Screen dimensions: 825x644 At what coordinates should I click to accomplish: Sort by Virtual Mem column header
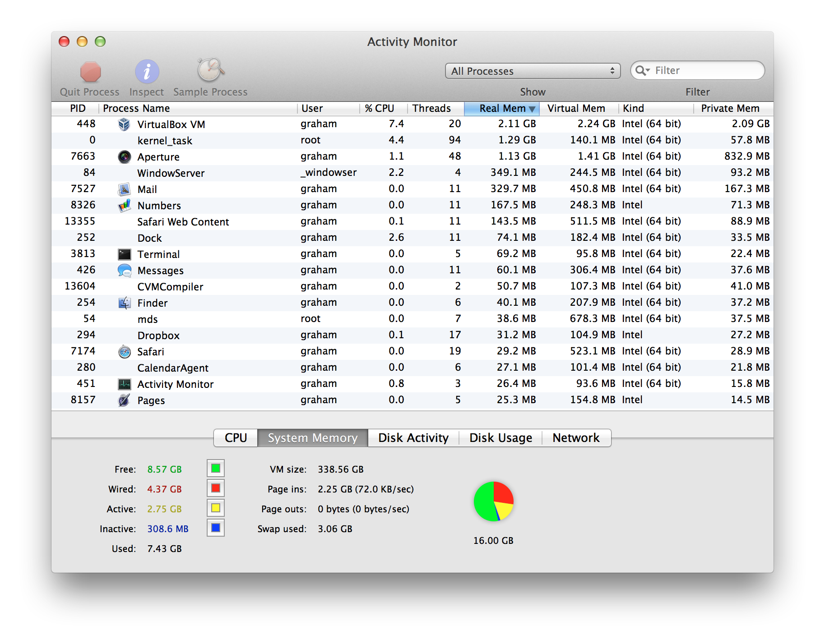579,108
